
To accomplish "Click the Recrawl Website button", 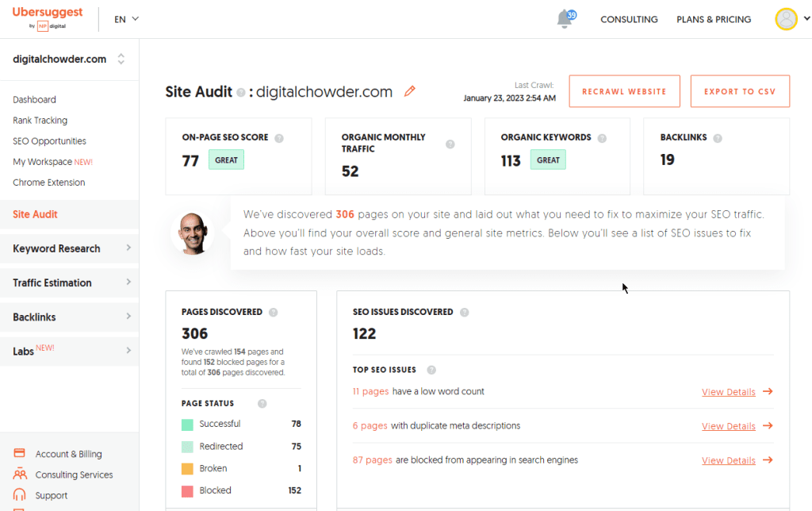I will point(624,91).
